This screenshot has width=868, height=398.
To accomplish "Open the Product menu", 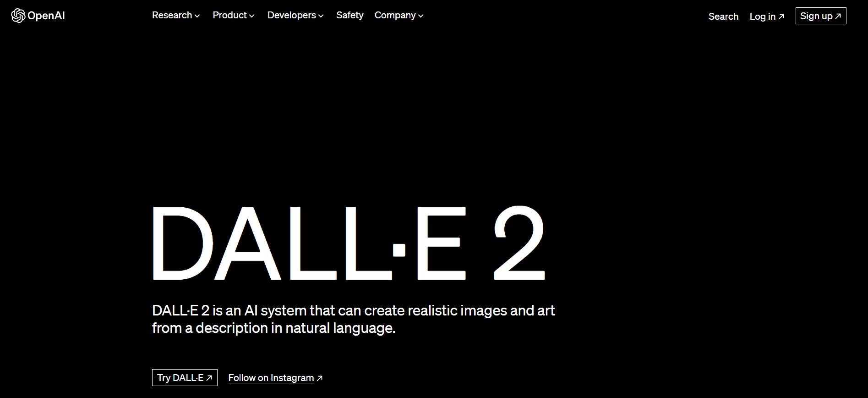I will coord(234,15).
